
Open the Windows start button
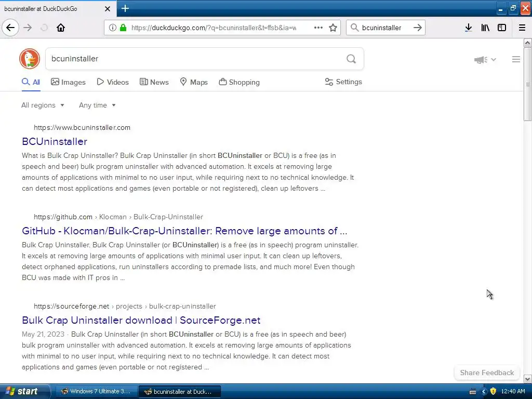coord(24,391)
